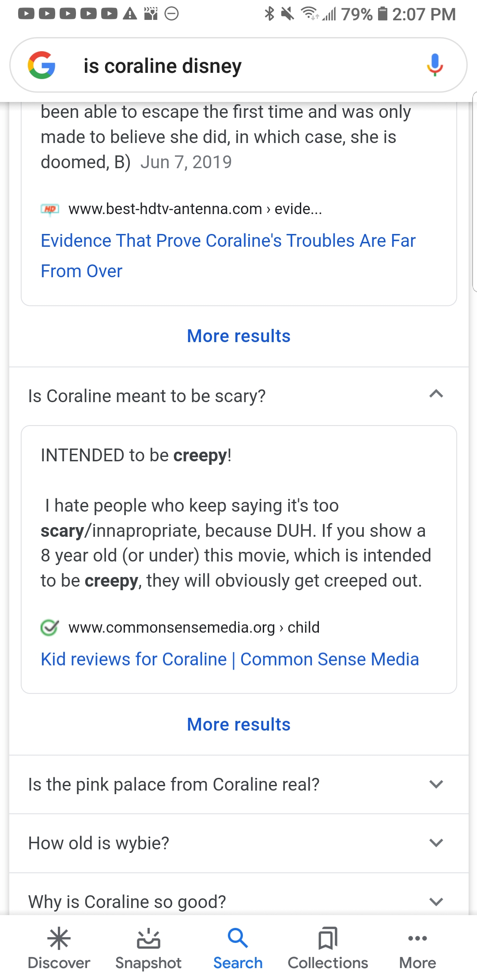This screenshot has width=477, height=980.
Task: Click the Google logo in the search bar
Action: pos(41,65)
